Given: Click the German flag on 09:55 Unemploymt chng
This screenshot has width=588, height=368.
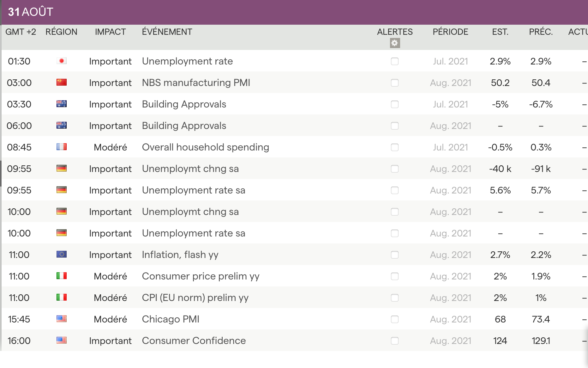Looking at the screenshot, I should click(62, 169).
